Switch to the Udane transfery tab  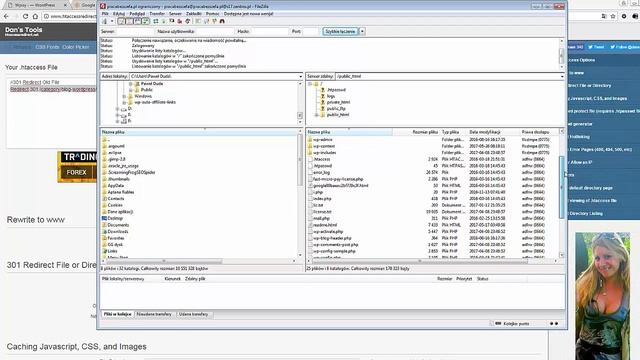(x=193, y=314)
